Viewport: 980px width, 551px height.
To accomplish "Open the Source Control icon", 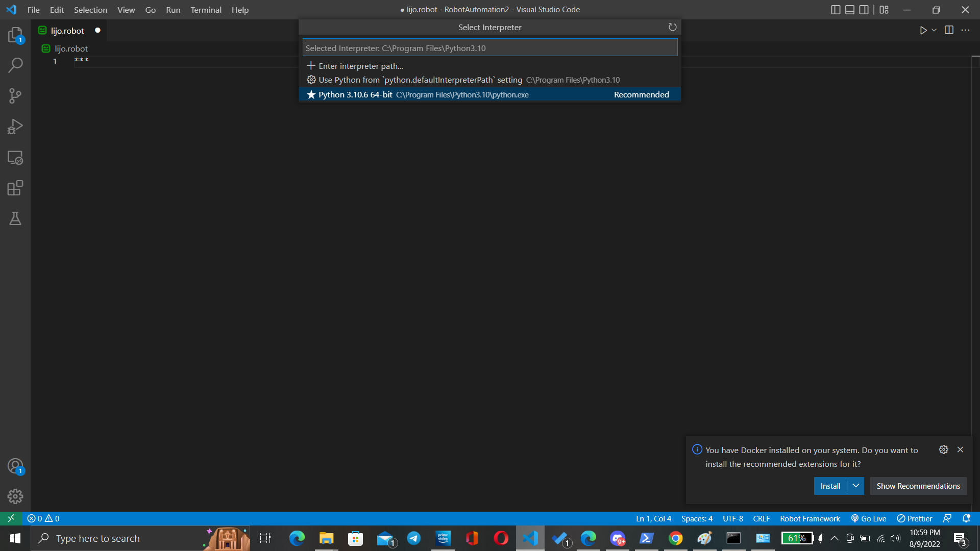I will pyautogui.click(x=15, y=95).
